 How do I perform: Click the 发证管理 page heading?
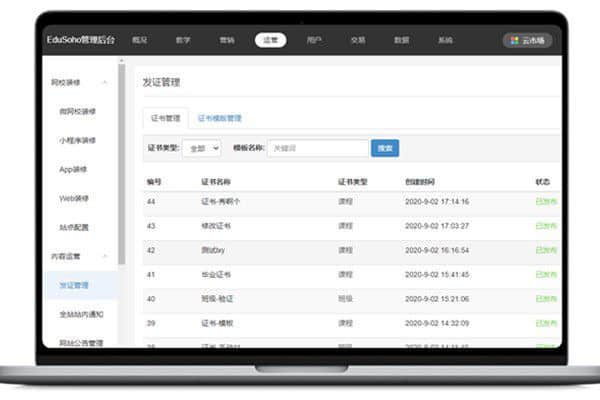[161, 82]
